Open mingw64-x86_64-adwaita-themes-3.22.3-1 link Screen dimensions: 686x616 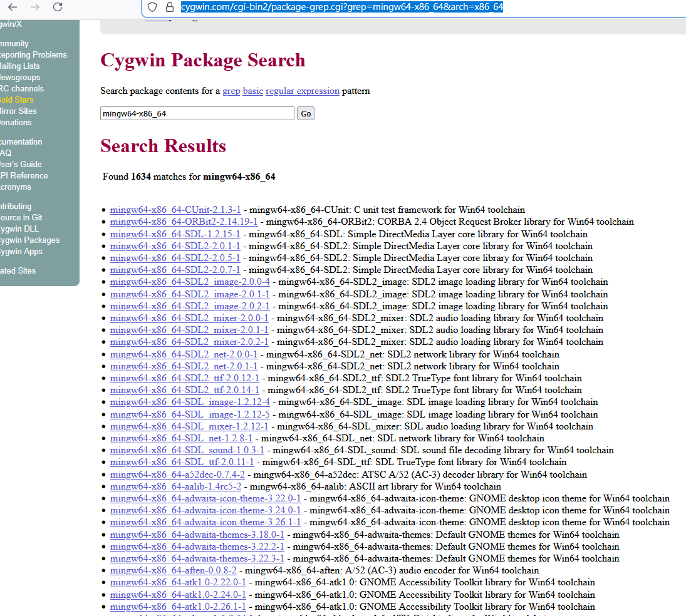197,558
